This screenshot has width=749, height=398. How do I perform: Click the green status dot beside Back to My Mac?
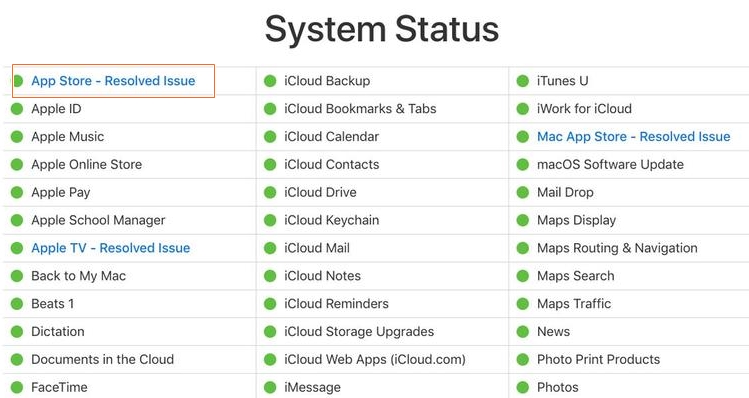point(17,276)
